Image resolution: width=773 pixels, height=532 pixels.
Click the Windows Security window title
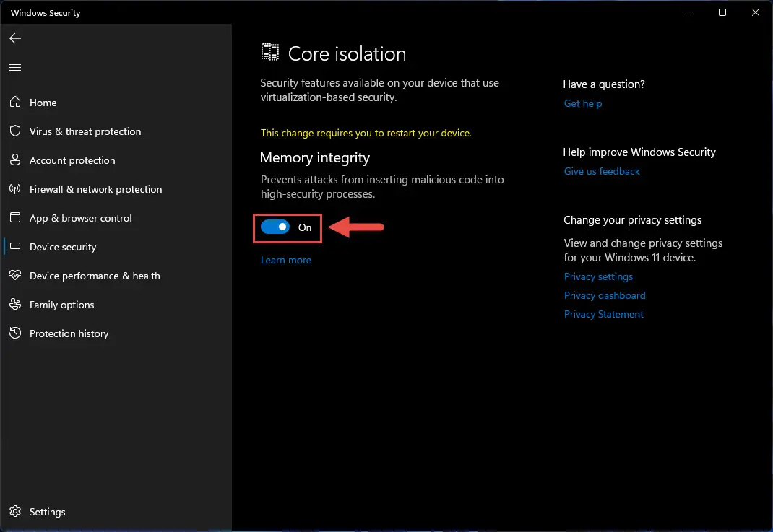tap(46, 13)
